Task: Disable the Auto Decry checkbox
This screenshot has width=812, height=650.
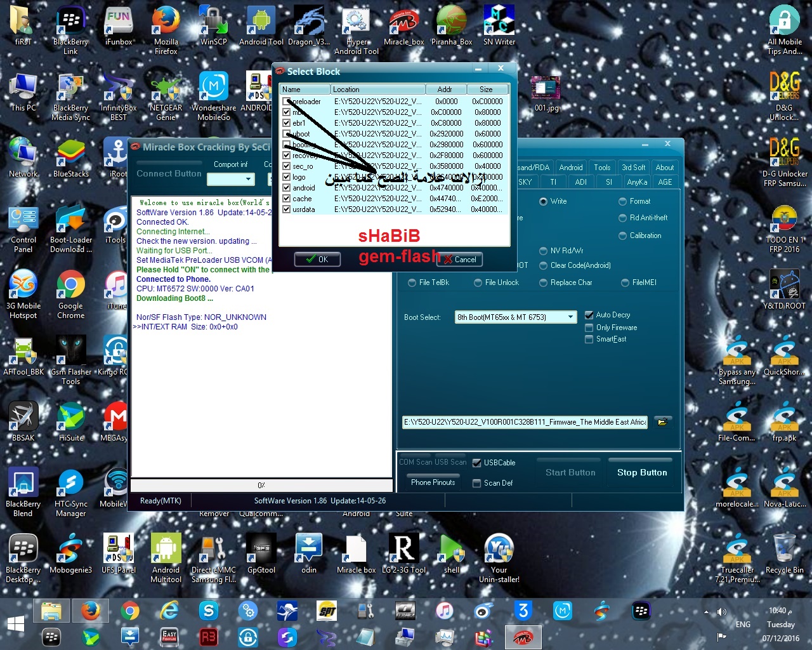Action: [x=589, y=315]
